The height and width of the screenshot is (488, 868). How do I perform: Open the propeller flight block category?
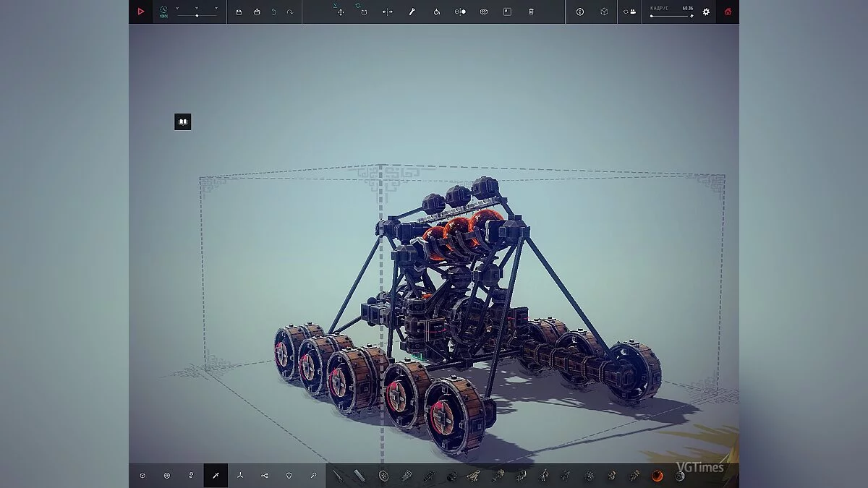[239, 476]
